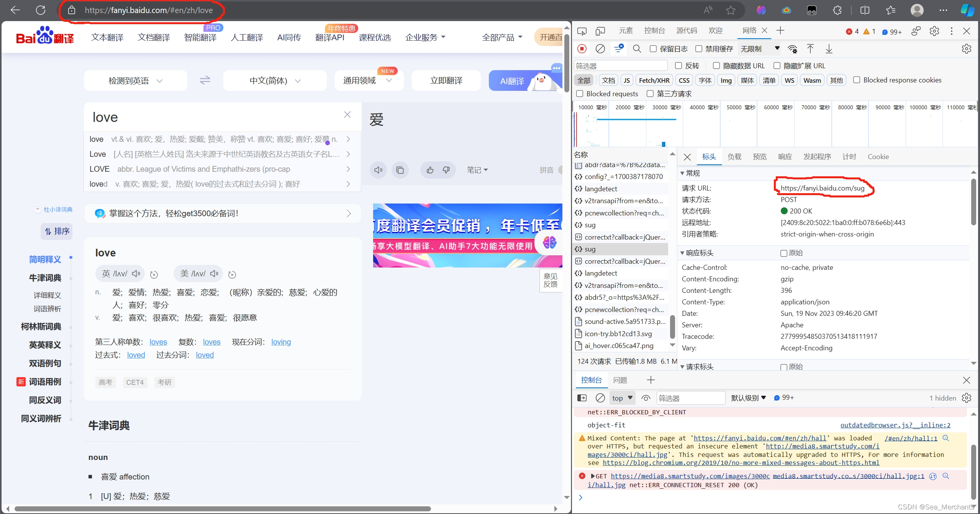Open 通用领域 domain dropdown

coord(369,80)
